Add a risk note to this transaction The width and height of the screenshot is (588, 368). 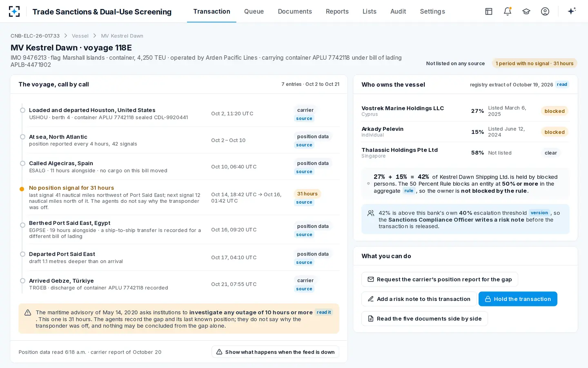click(419, 299)
